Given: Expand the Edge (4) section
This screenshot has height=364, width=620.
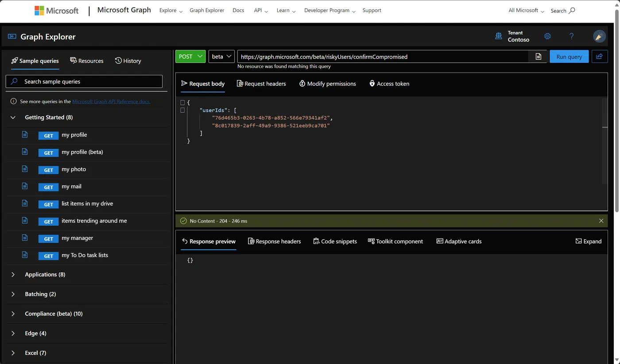Looking at the screenshot, I should point(13,333).
